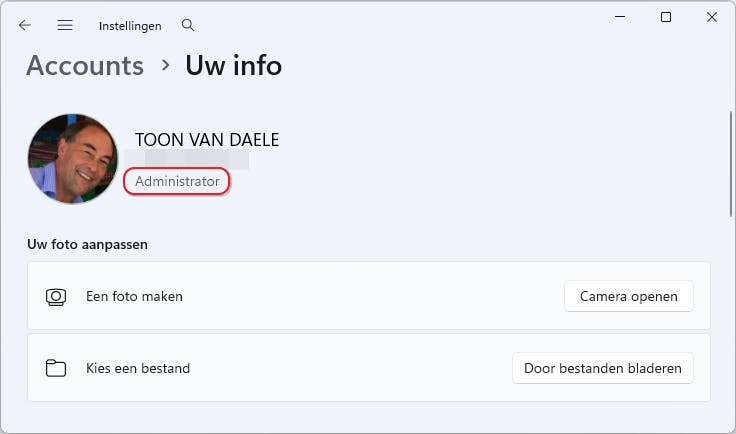Select the TOON VAN DAELE account name
The image size is (736, 434).
[x=207, y=140]
